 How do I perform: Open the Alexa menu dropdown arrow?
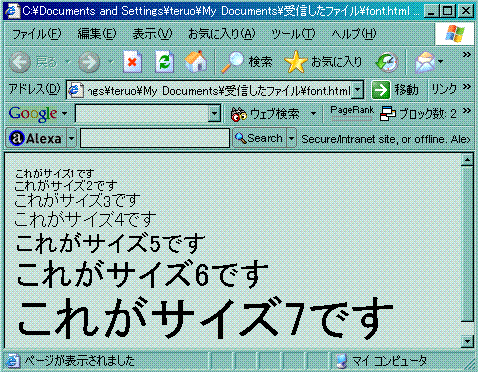pos(71,138)
